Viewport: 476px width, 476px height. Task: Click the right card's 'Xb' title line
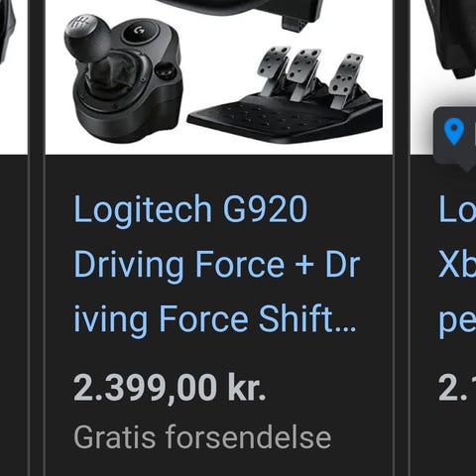click(x=457, y=264)
